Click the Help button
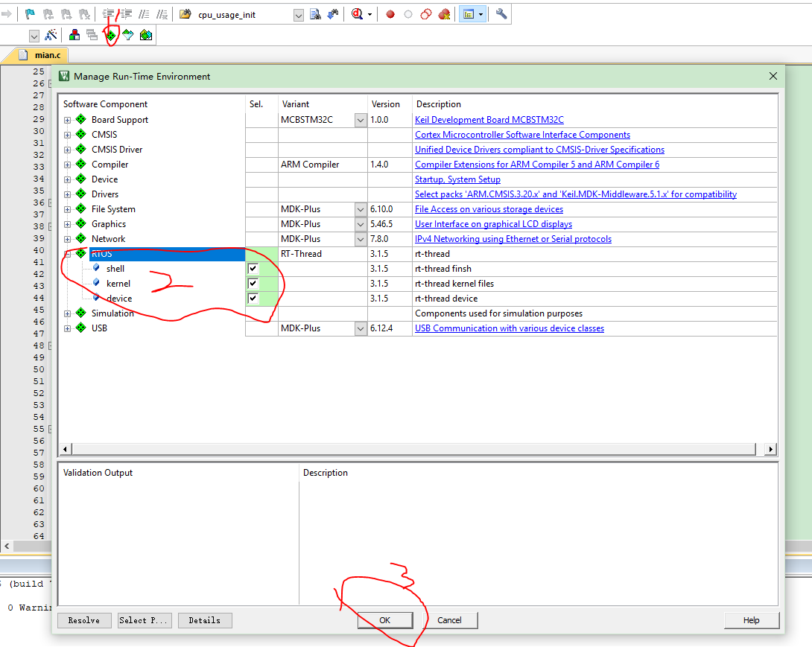Viewport: 812px width, 647px height. (x=752, y=620)
